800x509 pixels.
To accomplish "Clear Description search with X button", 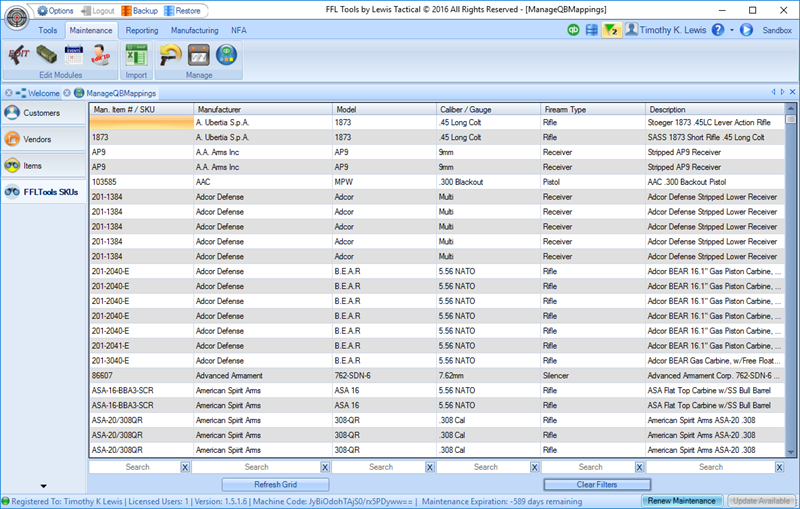I will coord(780,467).
